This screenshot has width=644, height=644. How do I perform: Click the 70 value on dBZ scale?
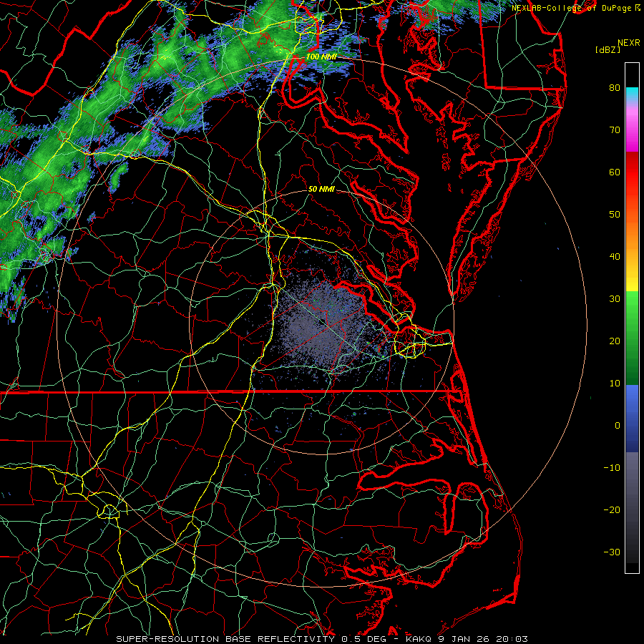(x=615, y=130)
